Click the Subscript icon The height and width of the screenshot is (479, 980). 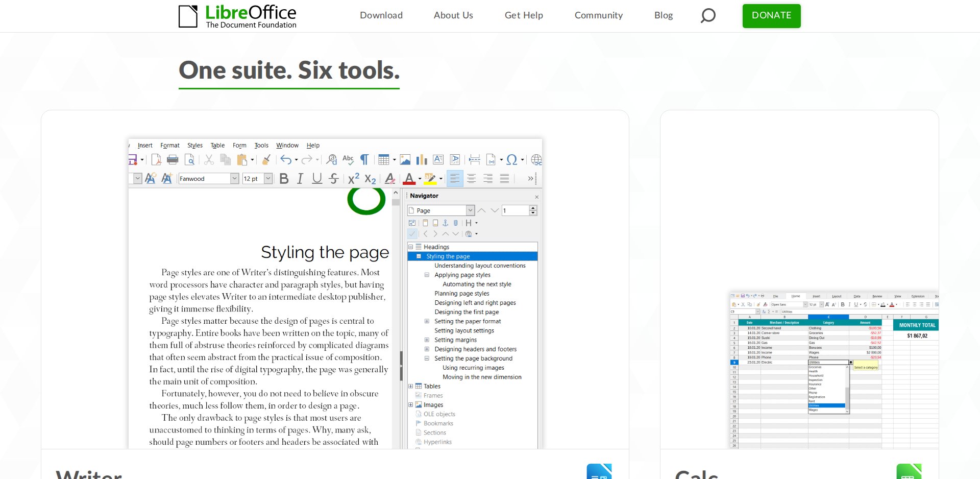point(370,179)
